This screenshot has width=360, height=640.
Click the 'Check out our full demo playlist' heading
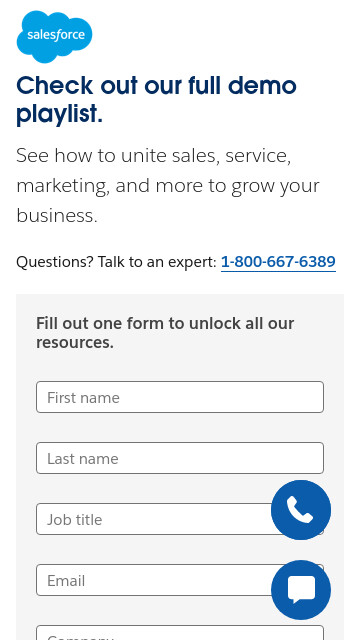tap(156, 100)
